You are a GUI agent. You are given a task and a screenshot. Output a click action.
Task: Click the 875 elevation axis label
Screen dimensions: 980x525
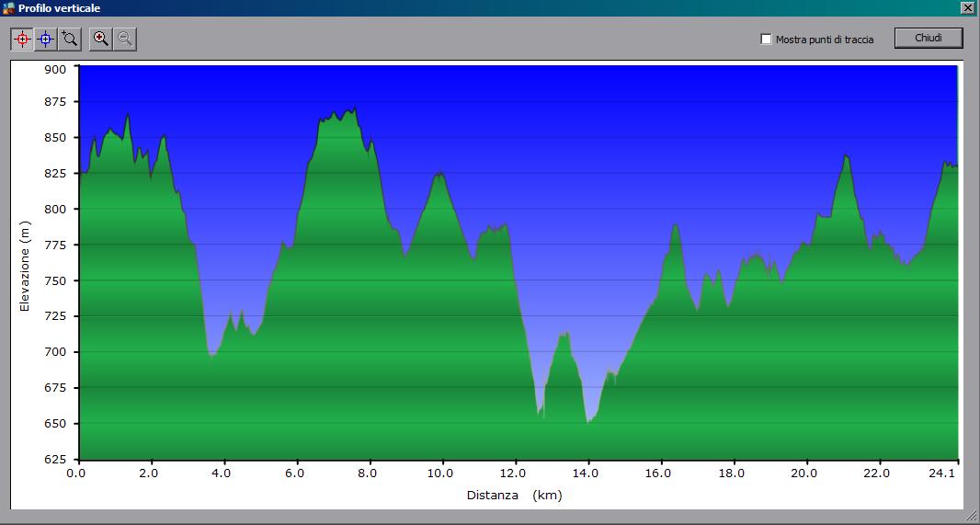pyautogui.click(x=54, y=102)
